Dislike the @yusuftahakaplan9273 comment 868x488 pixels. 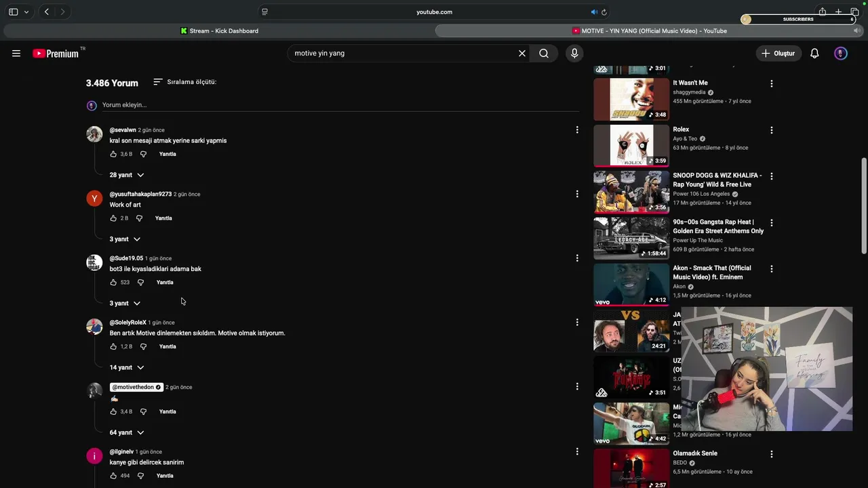tap(139, 218)
